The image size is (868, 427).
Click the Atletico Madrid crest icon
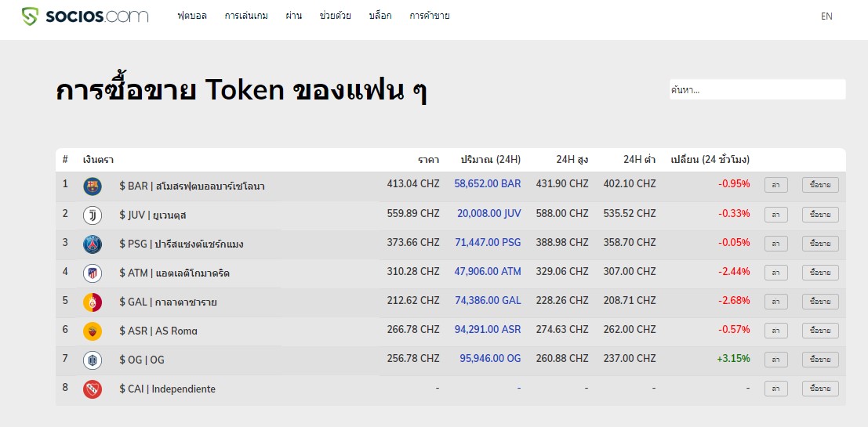[93, 273]
